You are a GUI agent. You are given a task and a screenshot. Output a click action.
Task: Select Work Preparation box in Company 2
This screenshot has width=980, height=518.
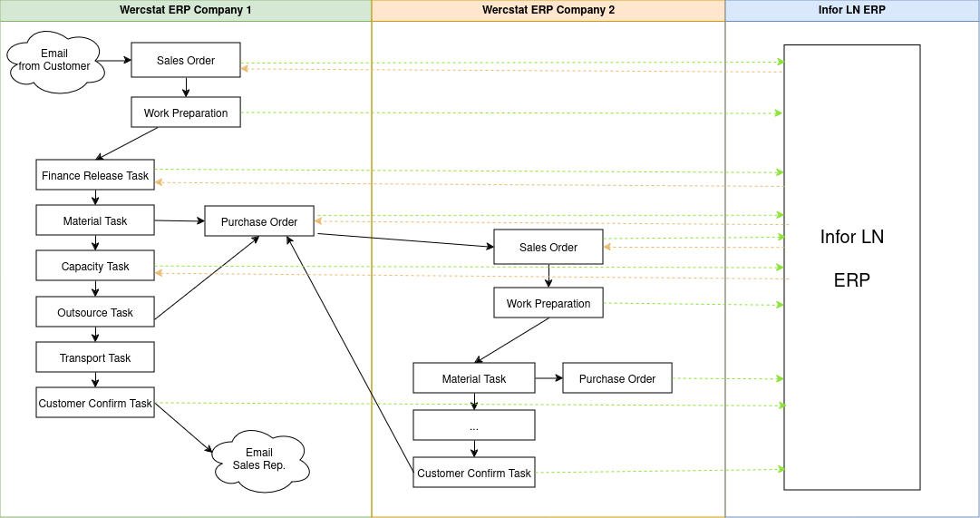coord(548,303)
